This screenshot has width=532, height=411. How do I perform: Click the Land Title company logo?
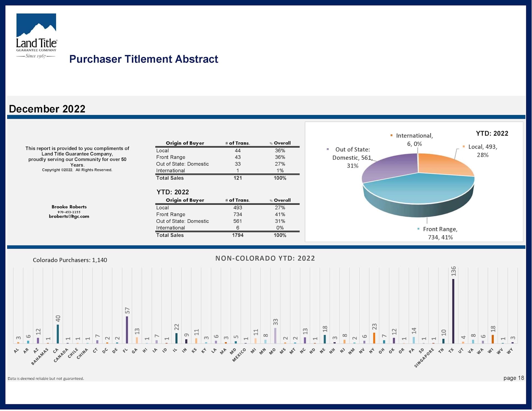coord(36,36)
